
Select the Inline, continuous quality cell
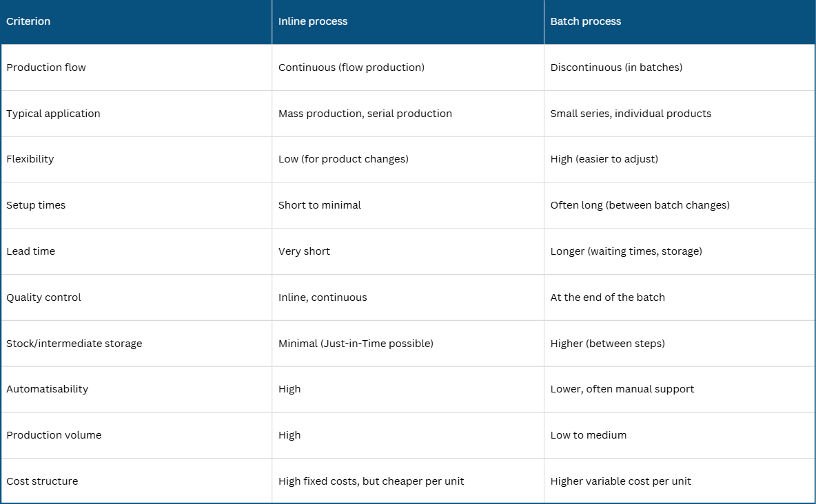408,297
